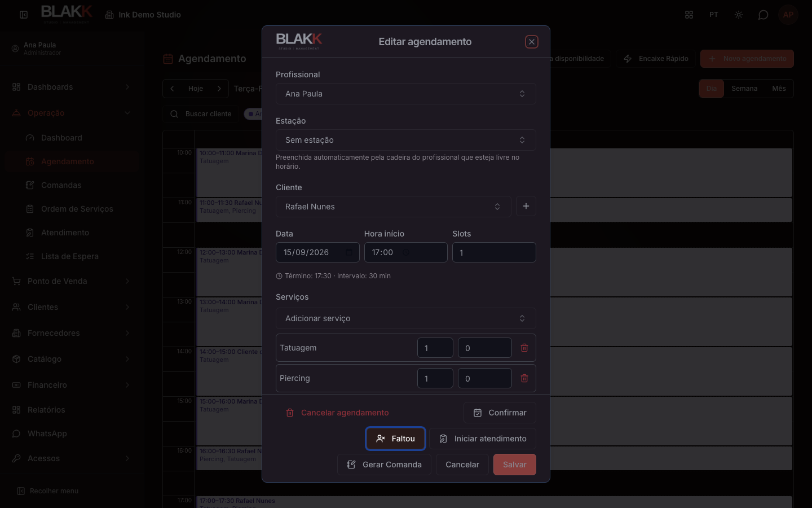Click the Confirmar button
The width and height of the screenshot is (812, 508).
pyautogui.click(x=500, y=413)
